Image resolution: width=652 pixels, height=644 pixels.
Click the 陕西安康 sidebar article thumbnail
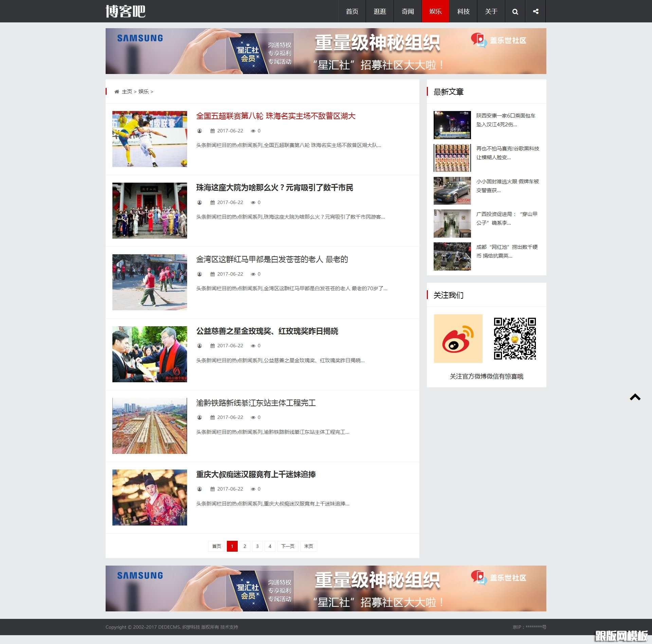(x=452, y=125)
